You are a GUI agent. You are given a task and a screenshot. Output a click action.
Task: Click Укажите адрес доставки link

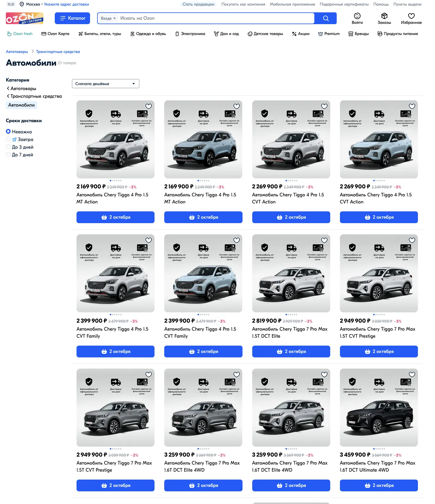pyautogui.click(x=66, y=4)
